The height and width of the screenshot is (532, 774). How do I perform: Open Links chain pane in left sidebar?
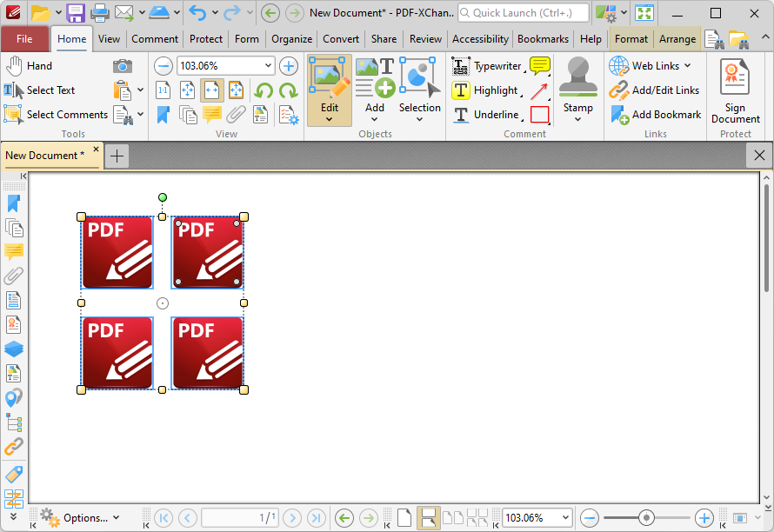(13, 447)
